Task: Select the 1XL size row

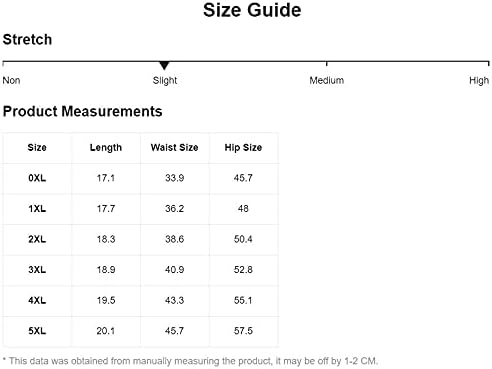Action: [141, 209]
